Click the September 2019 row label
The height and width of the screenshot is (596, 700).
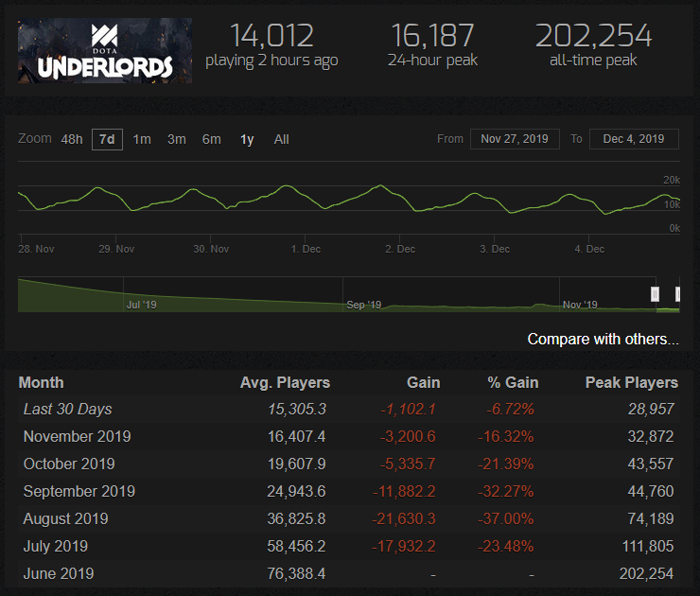tap(79, 491)
